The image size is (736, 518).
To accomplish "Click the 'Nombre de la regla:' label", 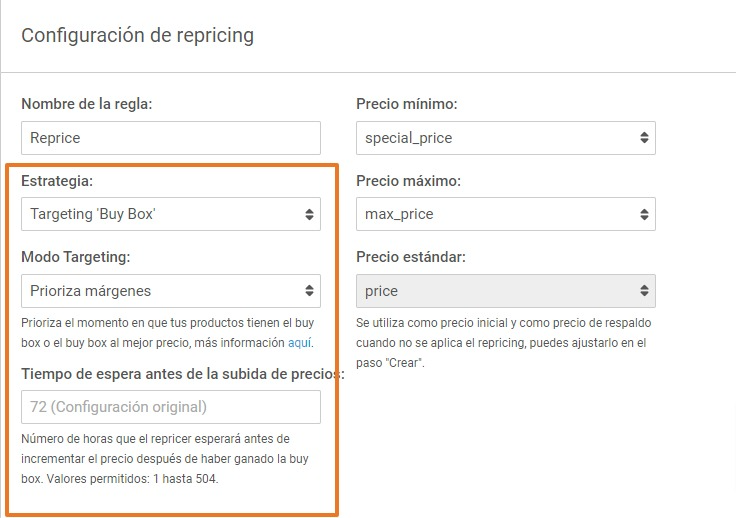I will click(x=87, y=104).
